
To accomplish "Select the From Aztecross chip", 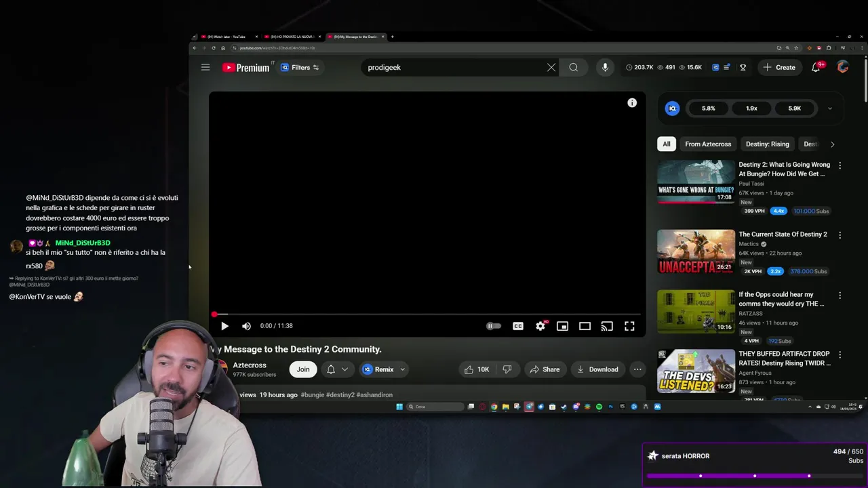I will point(708,144).
